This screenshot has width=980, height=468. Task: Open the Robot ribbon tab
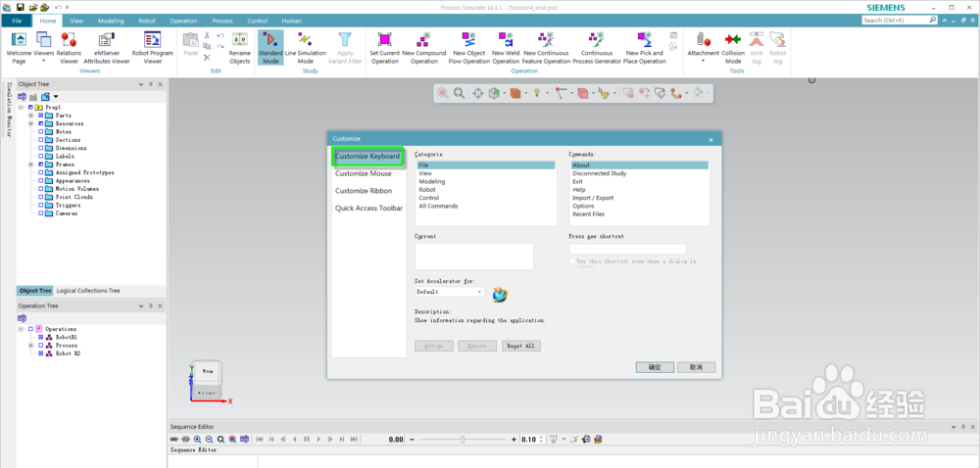[147, 21]
